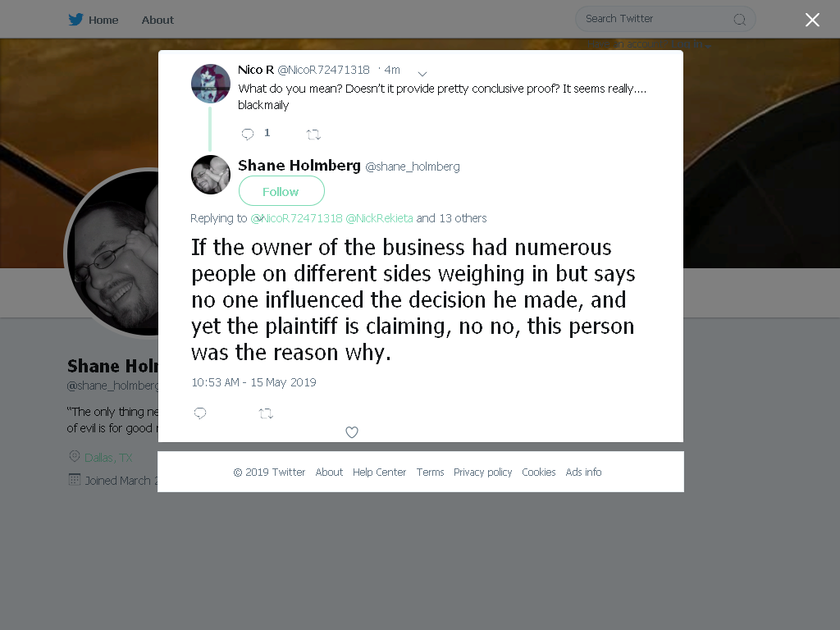Open the About menu item

point(157,20)
